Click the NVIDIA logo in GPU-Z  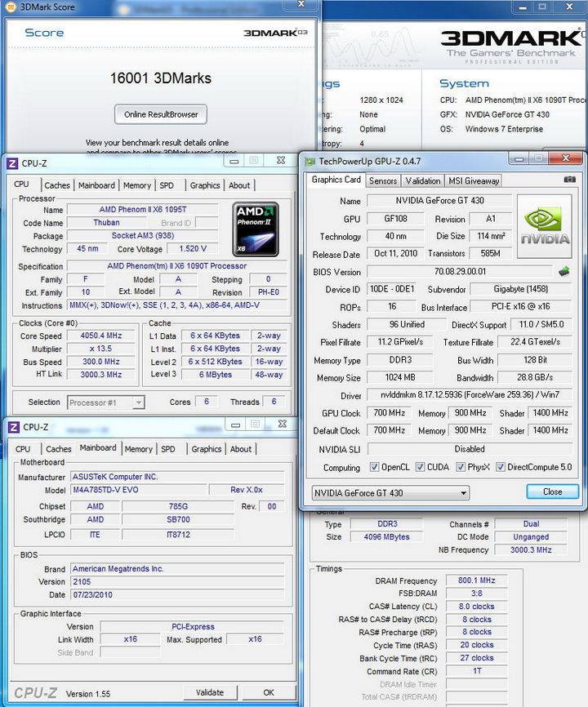tap(544, 226)
